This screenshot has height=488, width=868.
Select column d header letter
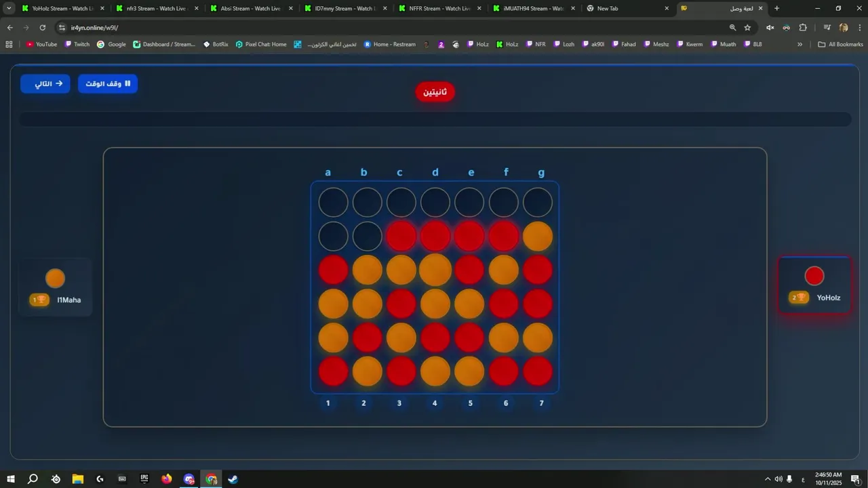(435, 172)
